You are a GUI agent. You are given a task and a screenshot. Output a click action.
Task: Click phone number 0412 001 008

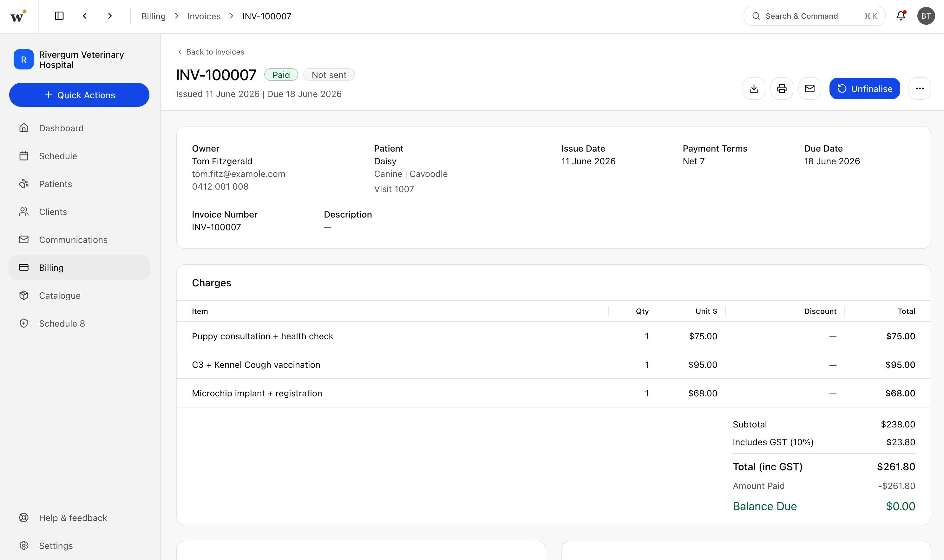(x=220, y=186)
